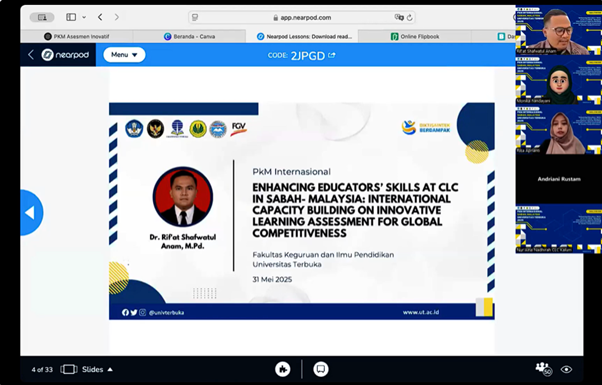Click the Nearpod logo
Image resolution: width=602 pixels, height=385 pixels.
pyautogui.click(x=65, y=55)
